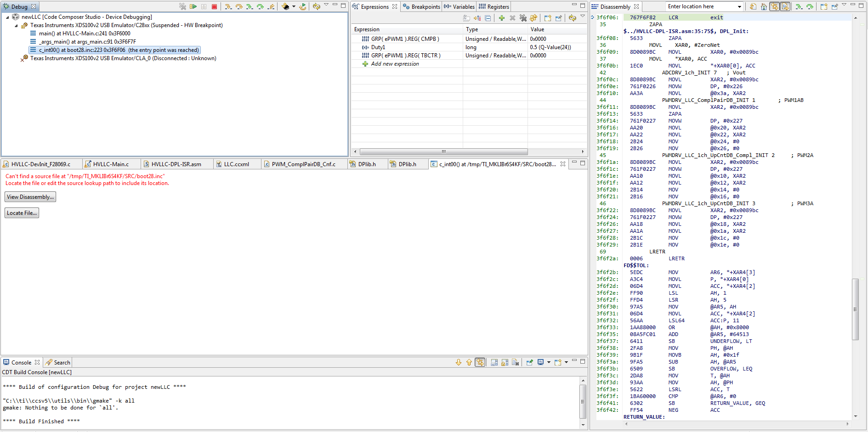Image resolution: width=868 pixels, height=432 pixels.
Task: Toggle Scroll Lock icon in Console toolbar
Action: click(505, 362)
